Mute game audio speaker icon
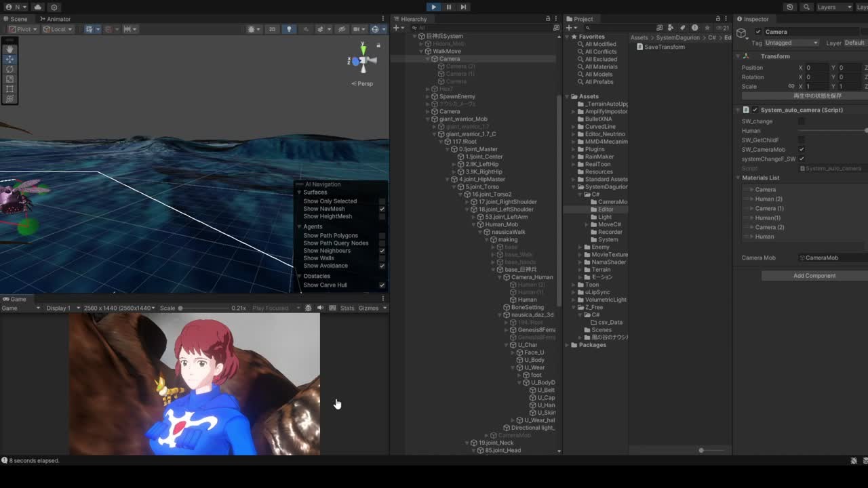This screenshot has height=488, width=868. 320,308
